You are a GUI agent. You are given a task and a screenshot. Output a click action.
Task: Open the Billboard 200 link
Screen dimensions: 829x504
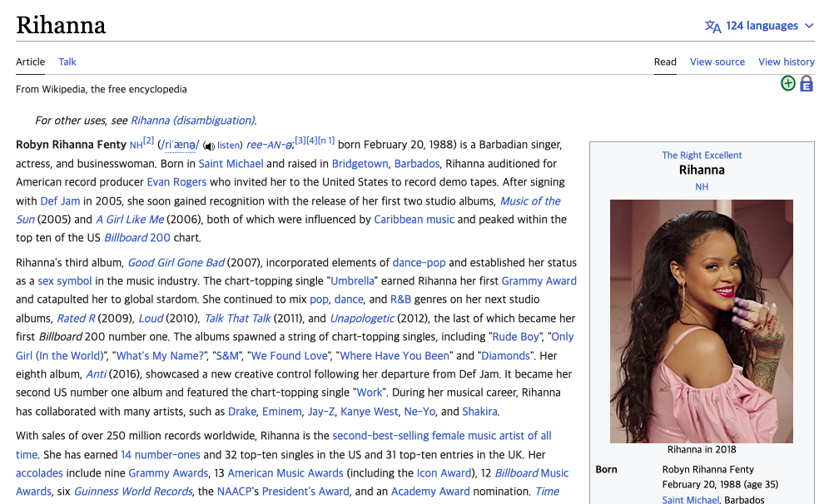137,238
